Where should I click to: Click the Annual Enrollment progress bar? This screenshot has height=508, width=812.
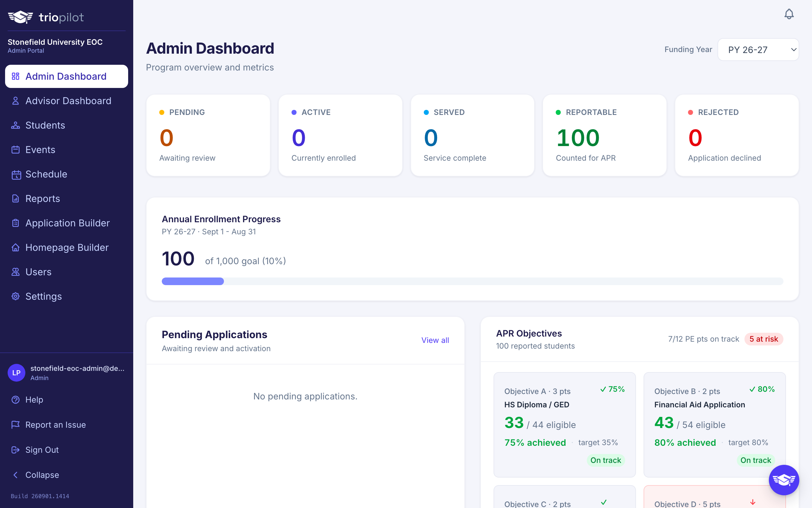(472, 281)
